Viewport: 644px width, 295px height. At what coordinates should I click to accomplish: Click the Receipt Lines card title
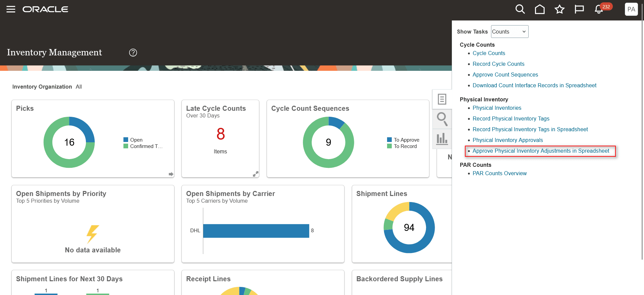(208, 279)
